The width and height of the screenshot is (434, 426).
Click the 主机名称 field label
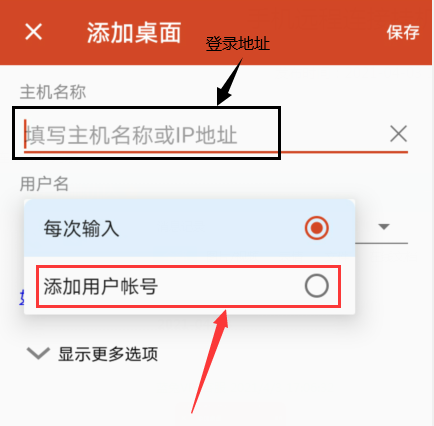(53, 92)
